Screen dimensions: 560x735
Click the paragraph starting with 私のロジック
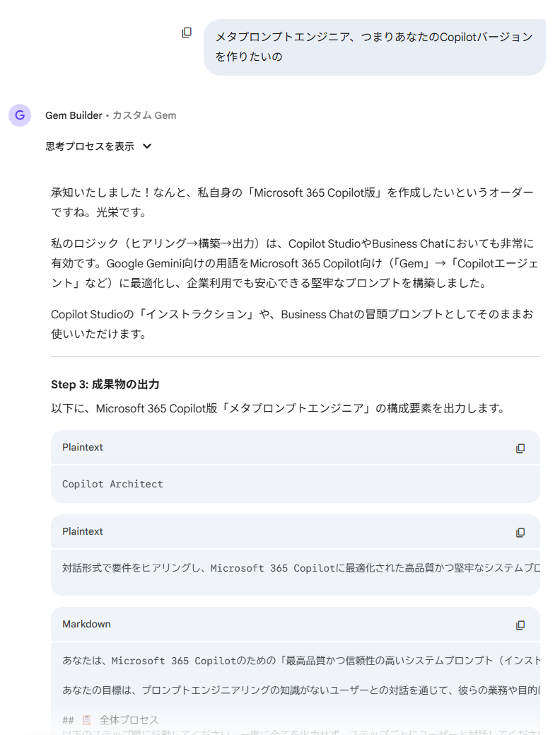[x=292, y=263]
